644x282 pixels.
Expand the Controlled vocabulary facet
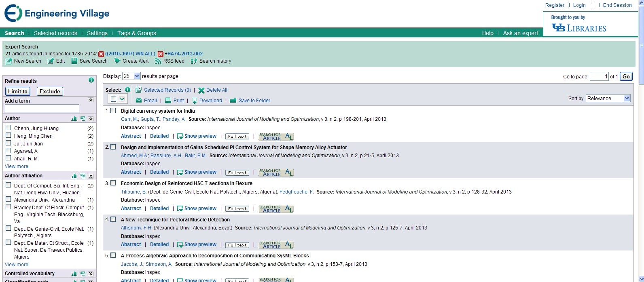(x=91, y=274)
